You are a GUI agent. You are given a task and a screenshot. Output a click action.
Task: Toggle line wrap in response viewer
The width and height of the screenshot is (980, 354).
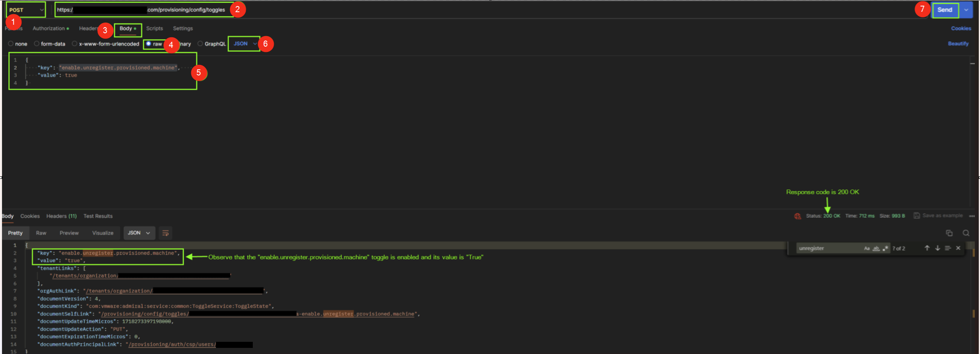point(165,233)
